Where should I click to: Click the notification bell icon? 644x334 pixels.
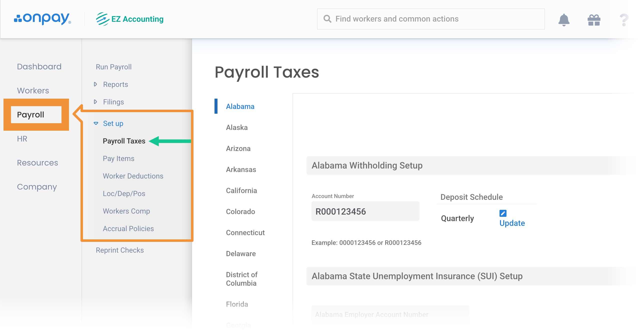(564, 20)
